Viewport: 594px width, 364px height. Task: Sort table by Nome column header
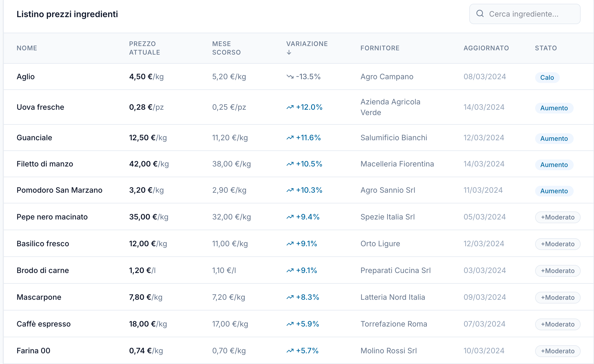pos(27,48)
